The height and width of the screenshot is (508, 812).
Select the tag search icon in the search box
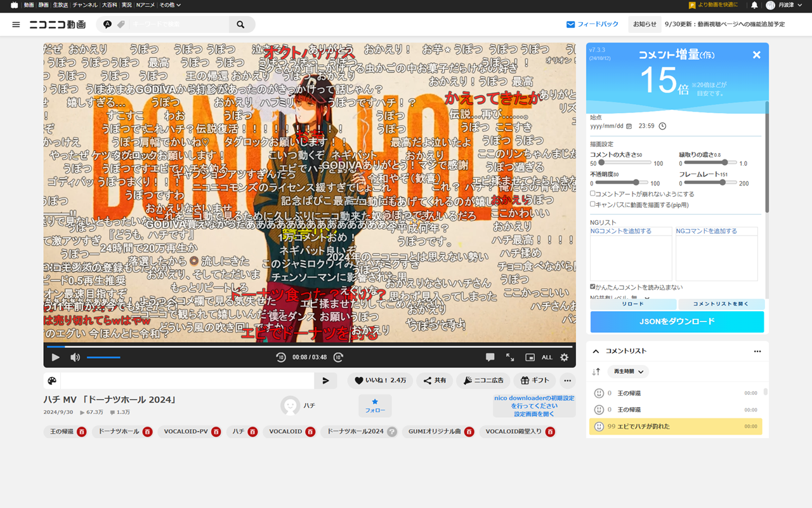point(121,25)
